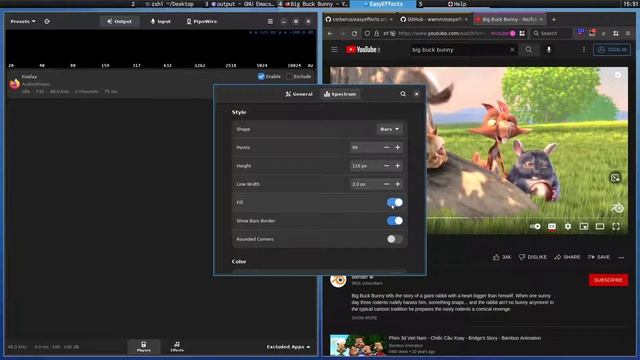This screenshot has width=640, height=360.
Task: Enable the Rounded Corners switch
Action: pyautogui.click(x=395, y=239)
